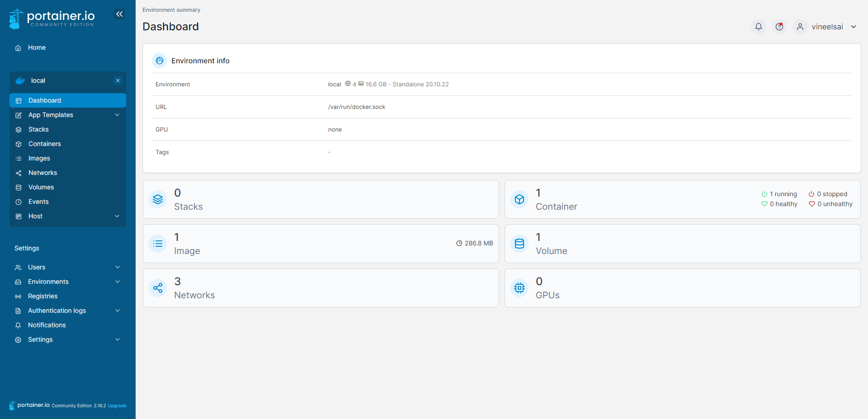Select the Home menu item

(37, 47)
